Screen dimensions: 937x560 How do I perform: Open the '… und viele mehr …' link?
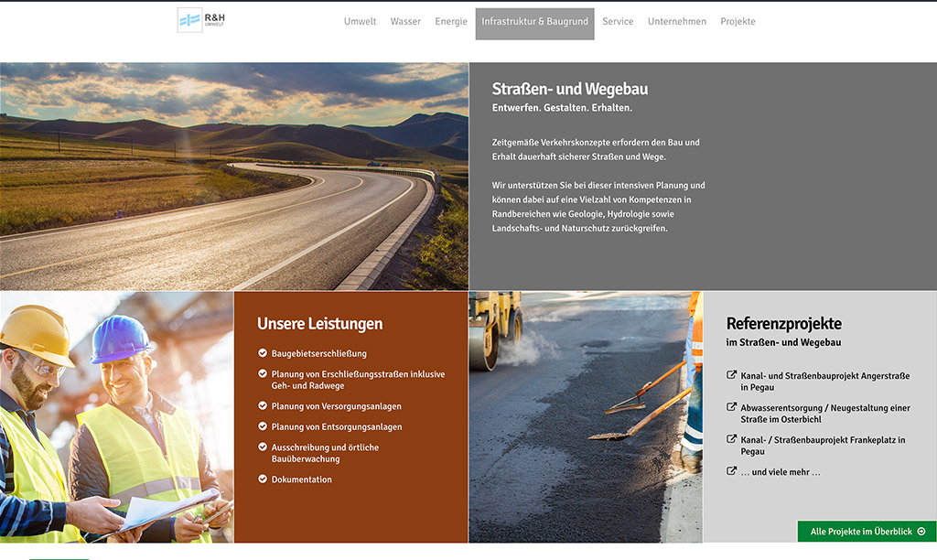(x=781, y=472)
